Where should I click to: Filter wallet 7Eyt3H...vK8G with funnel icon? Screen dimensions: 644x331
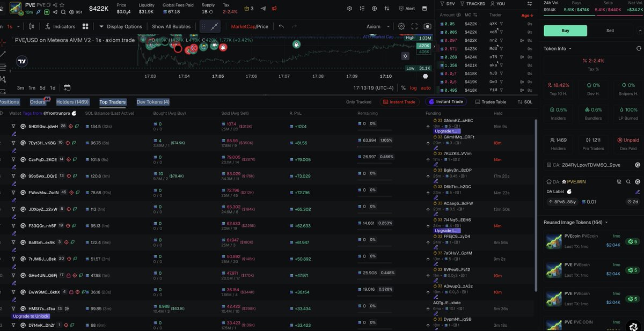(13, 143)
